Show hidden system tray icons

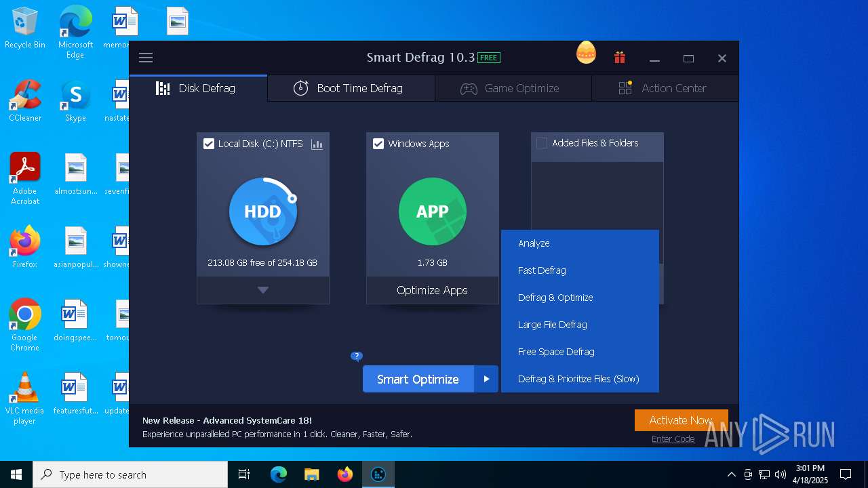(x=731, y=474)
